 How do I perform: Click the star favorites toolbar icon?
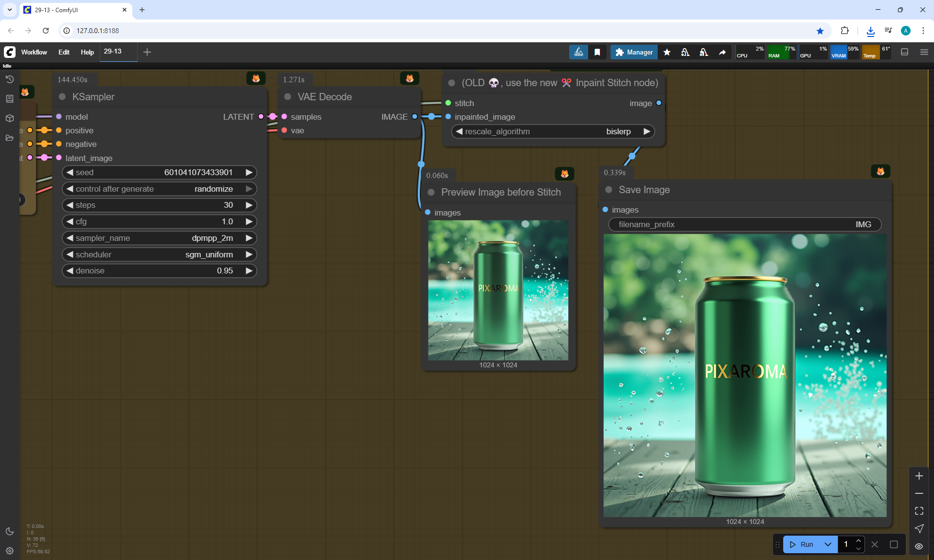click(x=667, y=52)
